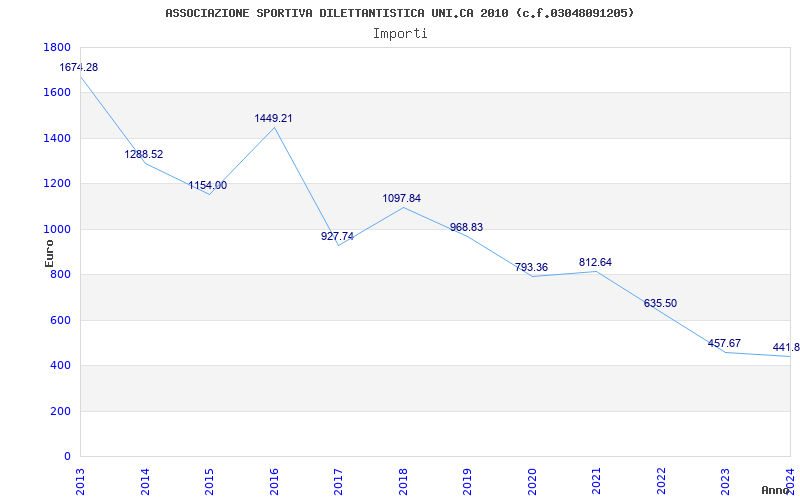800x500 pixels.
Task: Click the Associazione Sportiva Dilettantistica chart title
Action: tap(400, 13)
